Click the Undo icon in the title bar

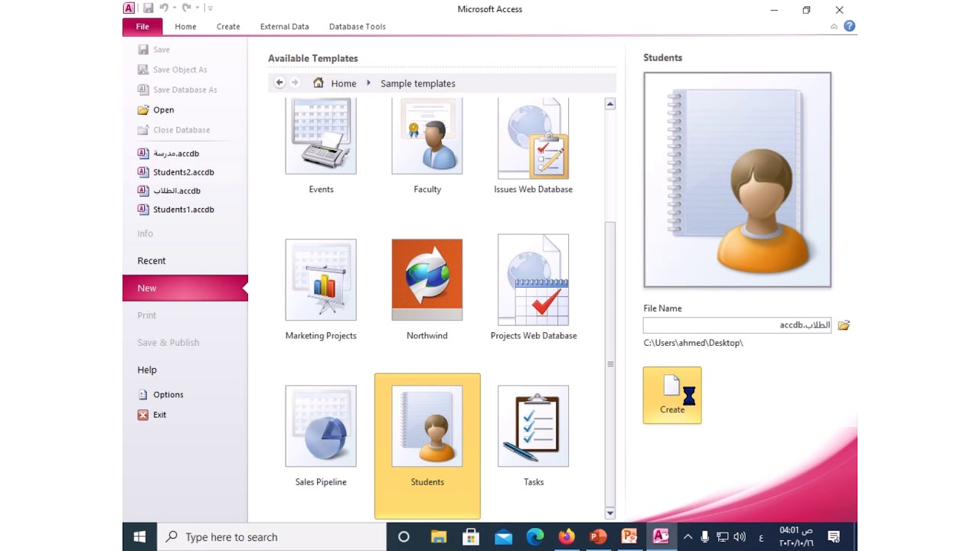tap(164, 8)
